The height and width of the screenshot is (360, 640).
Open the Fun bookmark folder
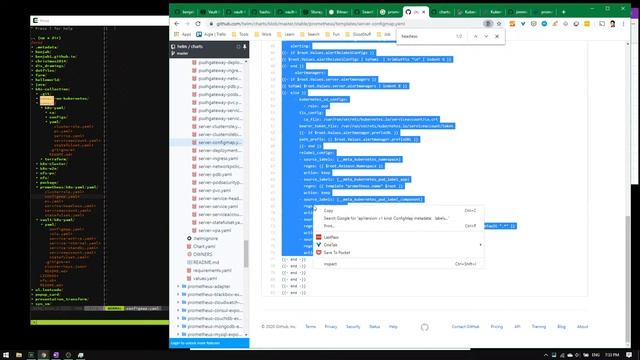[x=332, y=34]
